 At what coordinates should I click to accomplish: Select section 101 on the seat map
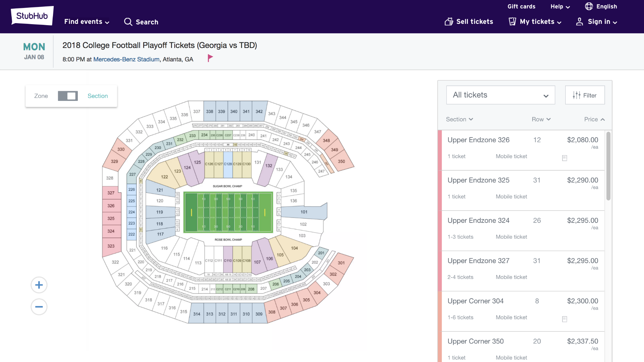pyautogui.click(x=304, y=212)
